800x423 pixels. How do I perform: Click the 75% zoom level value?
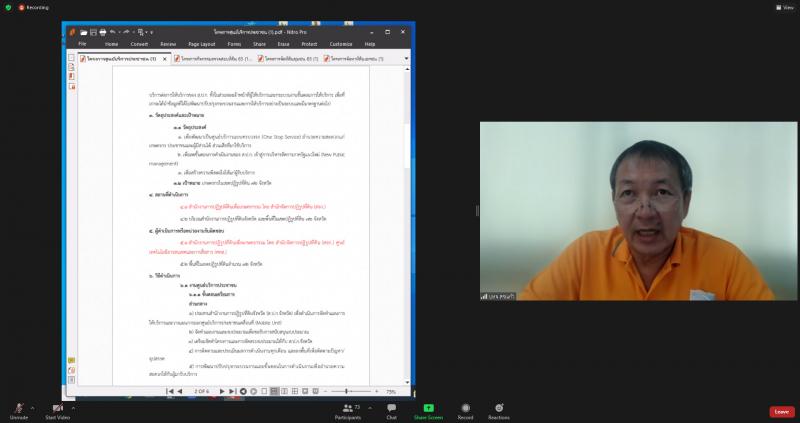pos(391,392)
